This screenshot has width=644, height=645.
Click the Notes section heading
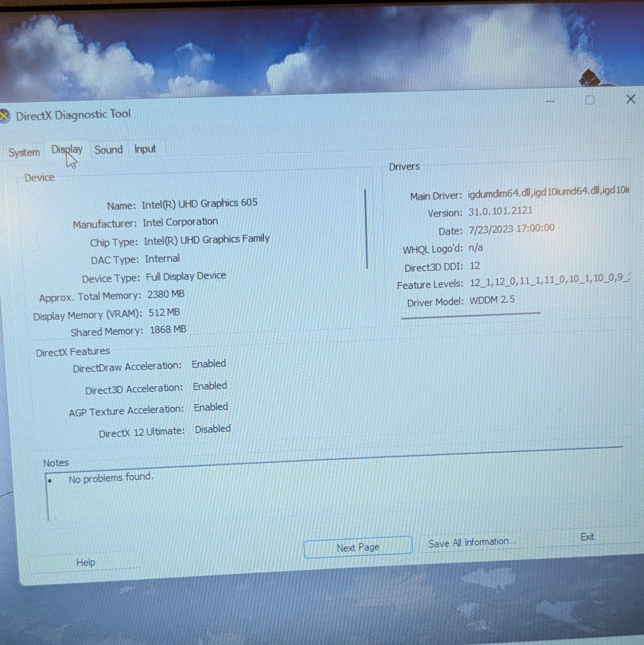pyautogui.click(x=56, y=463)
